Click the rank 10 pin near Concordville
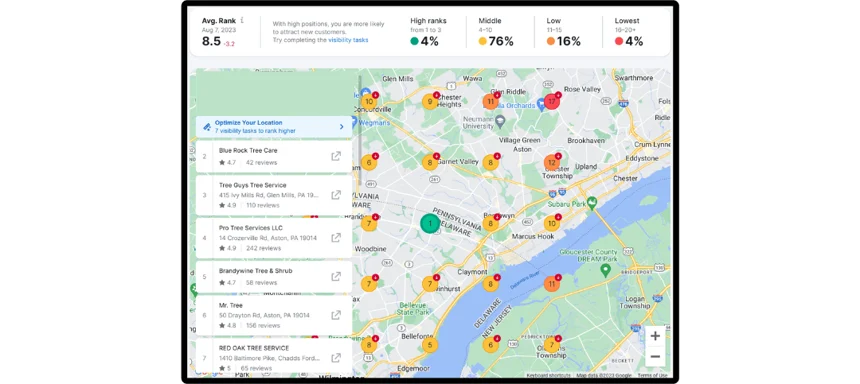 click(369, 101)
